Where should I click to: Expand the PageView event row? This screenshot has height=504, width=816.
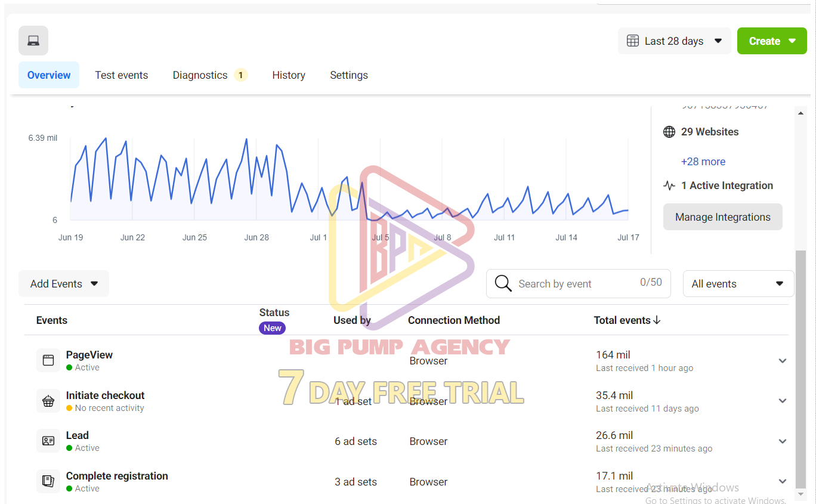783,361
